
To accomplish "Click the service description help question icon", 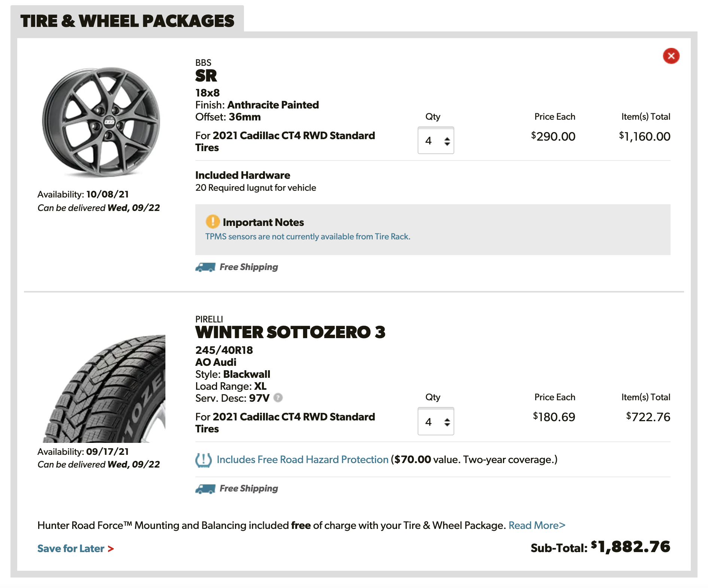I will pos(278,398).
